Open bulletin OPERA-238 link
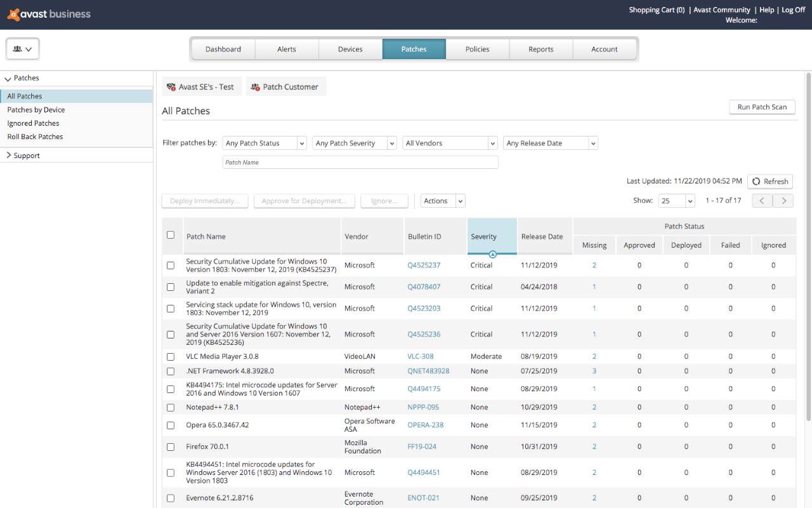Viewport: 812px width, 508px height. click(426, 425)
